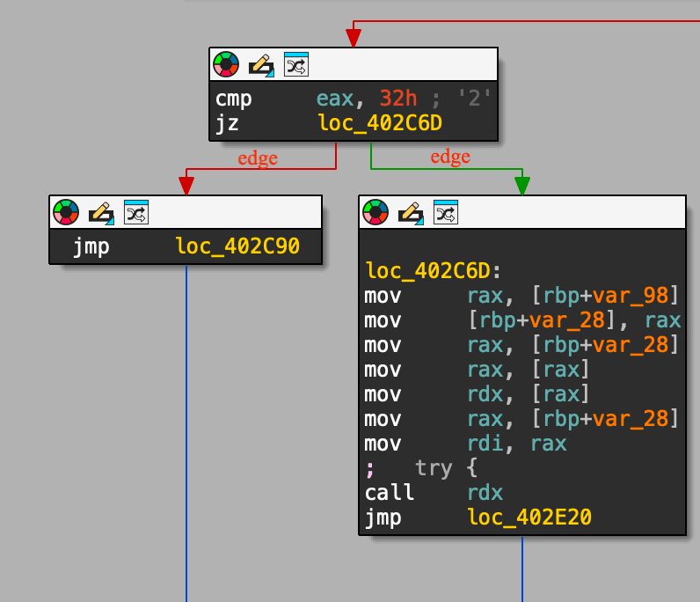Click the green edge label on the right branch
Screen dimensions: 700x602
(x=450, y=157)
